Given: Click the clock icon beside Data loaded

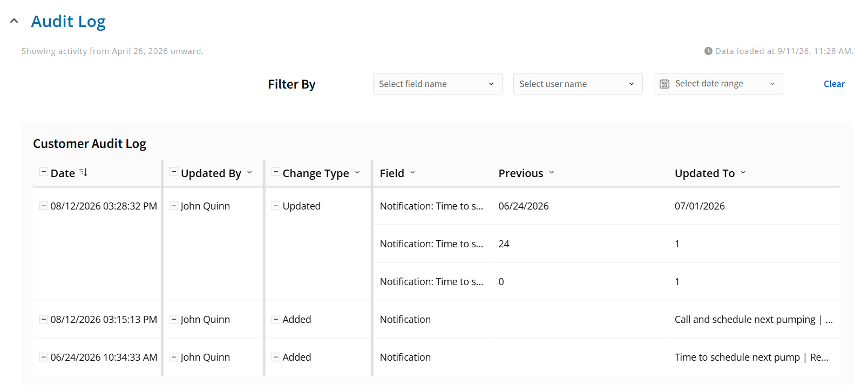Looking at the screenshot, I should [x=708, y=51].
